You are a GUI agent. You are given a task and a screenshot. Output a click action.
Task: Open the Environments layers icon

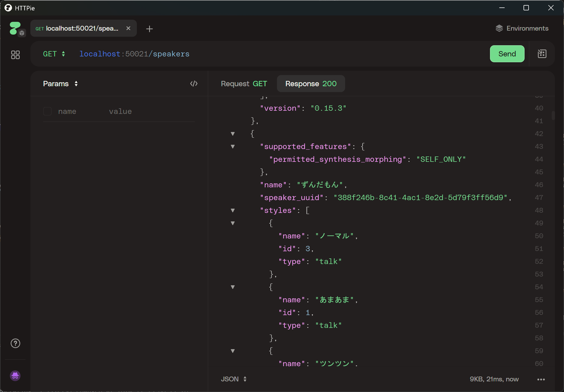tap(499, 28)
